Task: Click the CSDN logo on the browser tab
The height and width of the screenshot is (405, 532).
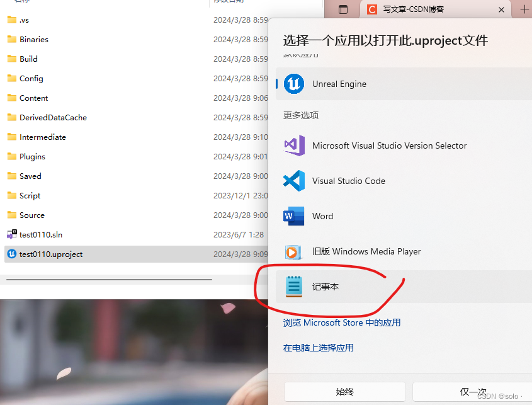Action: 372,9
